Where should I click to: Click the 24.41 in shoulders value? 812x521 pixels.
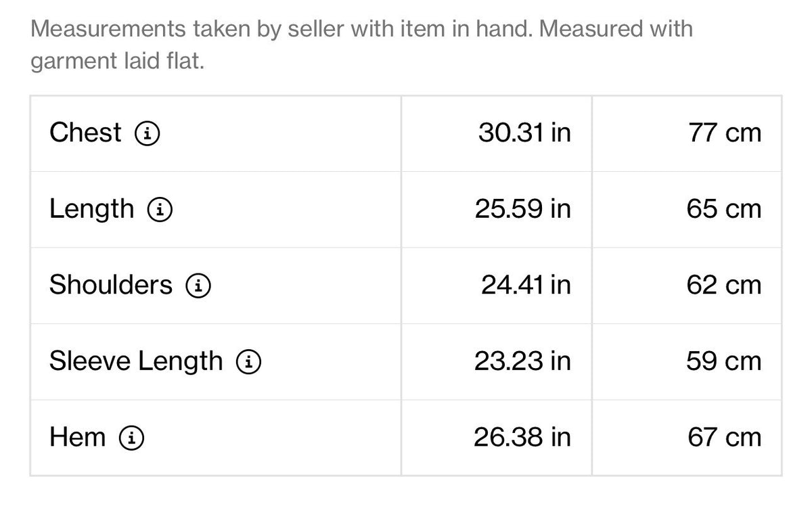click(x=526, y=285)
